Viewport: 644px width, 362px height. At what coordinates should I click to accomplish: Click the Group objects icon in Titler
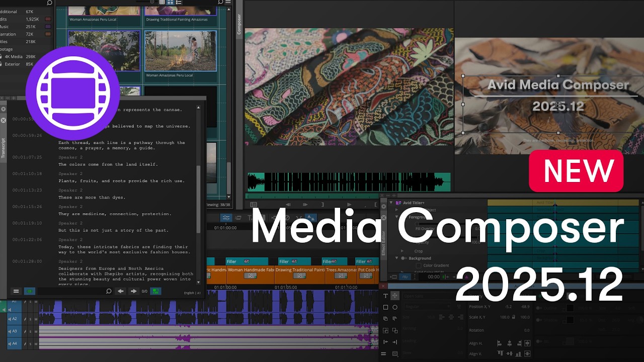386,330
